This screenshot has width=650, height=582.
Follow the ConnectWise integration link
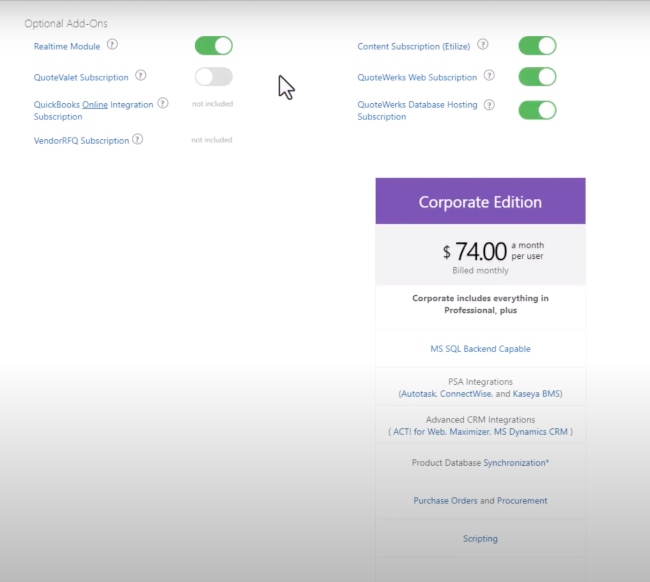466,393
